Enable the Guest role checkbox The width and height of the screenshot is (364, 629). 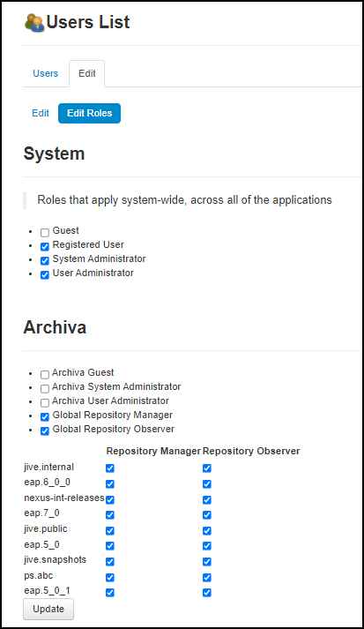[45, 232]
